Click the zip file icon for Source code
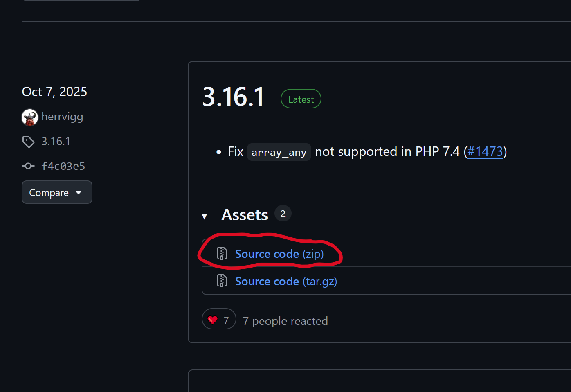 point(222,254)
